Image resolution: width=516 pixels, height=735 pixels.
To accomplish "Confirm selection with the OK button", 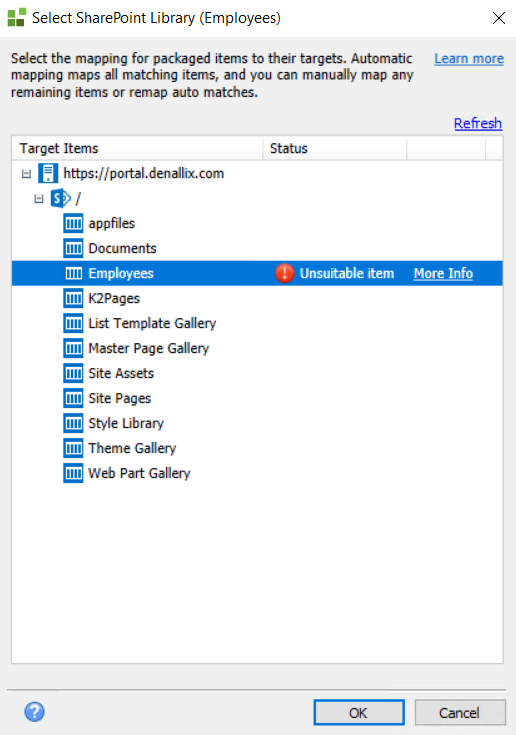I will tap(359, 712).
